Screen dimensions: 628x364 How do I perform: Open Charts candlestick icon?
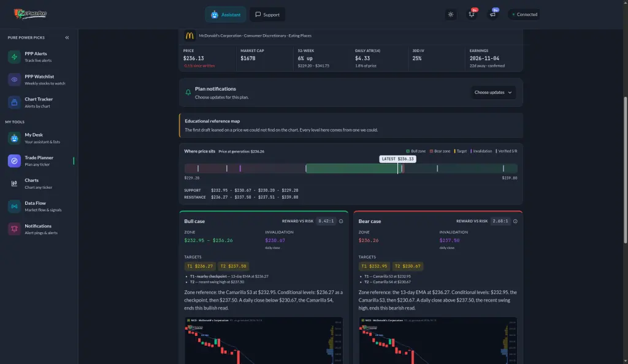pyautogui.click(x=14, y=184)
